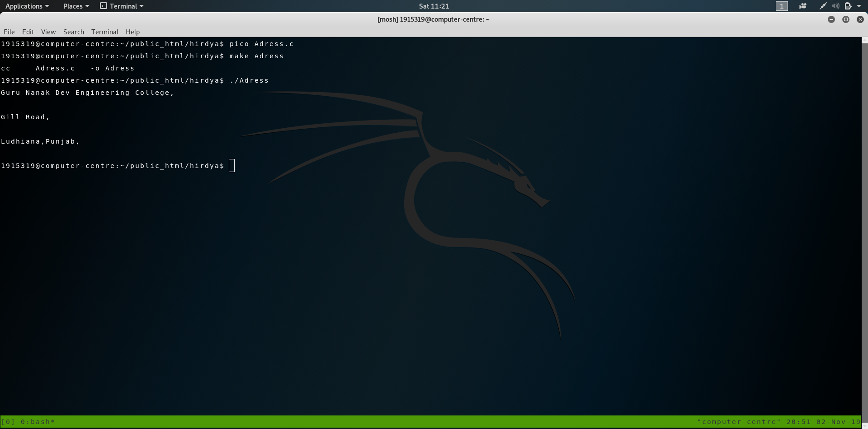Expand the system menu arrow
This screenshot has height=429, width=868.
(859, 6)
